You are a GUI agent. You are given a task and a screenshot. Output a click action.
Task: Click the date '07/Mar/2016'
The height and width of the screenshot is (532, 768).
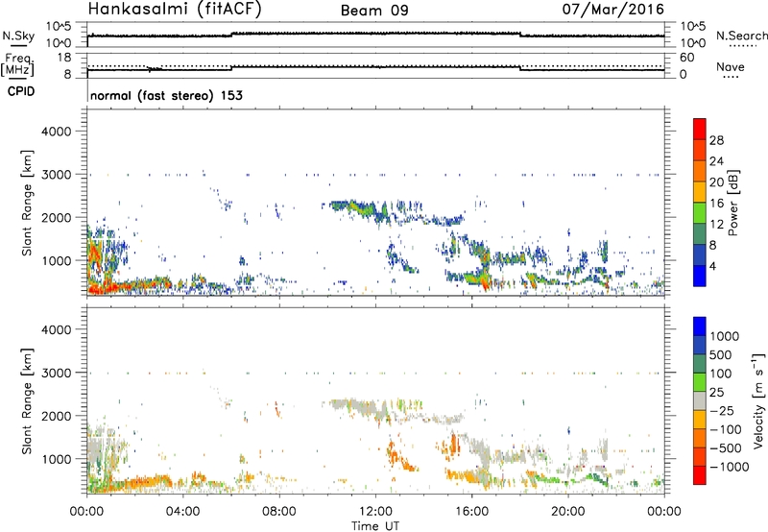(613, 10)
